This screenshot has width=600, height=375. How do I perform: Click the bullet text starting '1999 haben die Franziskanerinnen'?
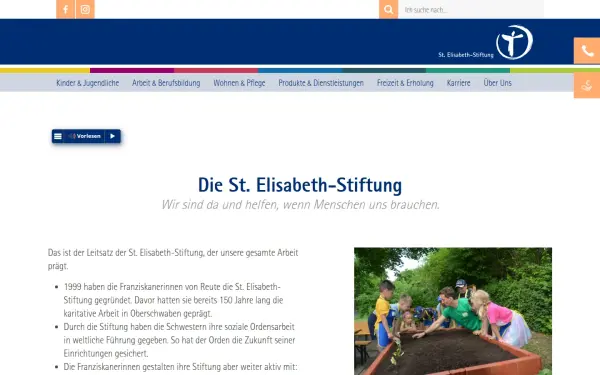click(173, 300)
